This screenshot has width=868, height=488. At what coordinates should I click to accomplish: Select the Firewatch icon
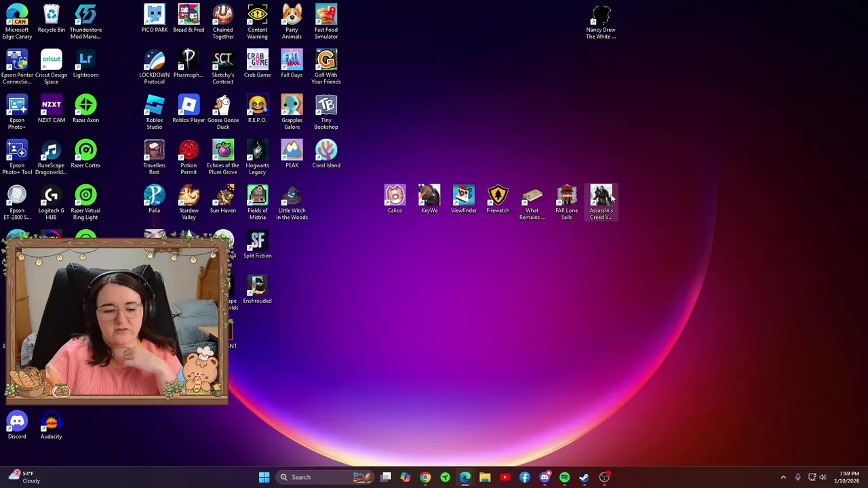[x=498, y=199]
